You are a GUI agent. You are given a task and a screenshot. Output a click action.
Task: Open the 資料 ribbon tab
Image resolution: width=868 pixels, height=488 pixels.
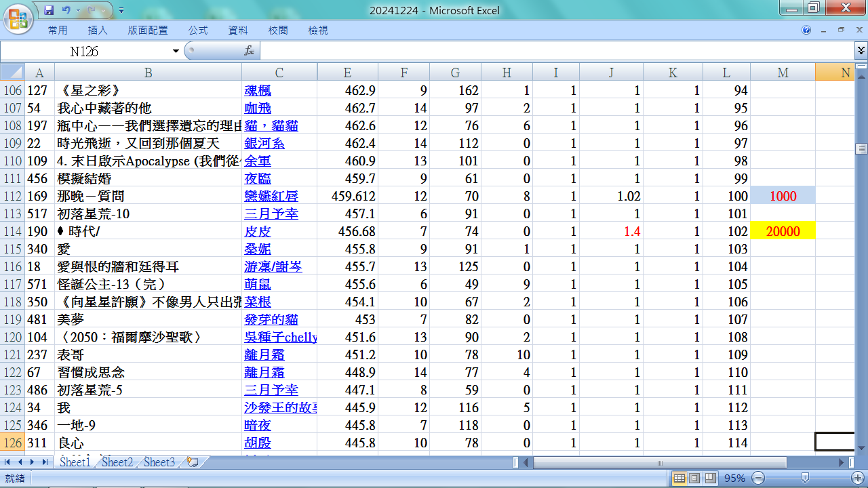click(238, 30)
